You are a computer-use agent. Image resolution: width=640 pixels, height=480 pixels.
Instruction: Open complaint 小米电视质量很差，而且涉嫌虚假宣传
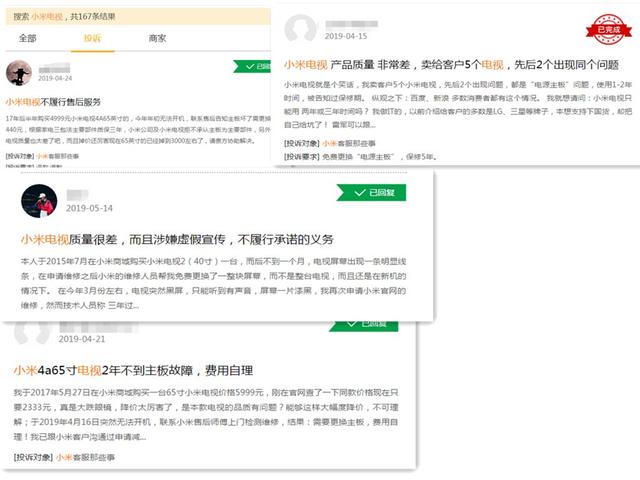177,240
